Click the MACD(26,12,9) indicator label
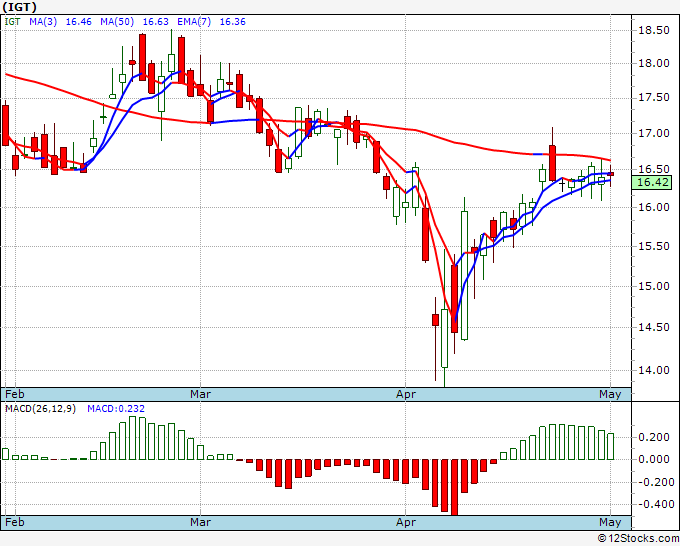 pos(40,409)
